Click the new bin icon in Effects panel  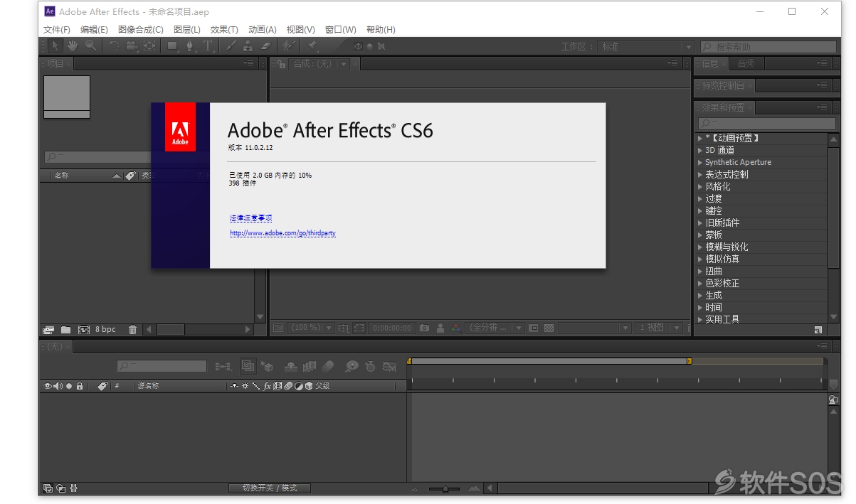click(x=818, y=330)
